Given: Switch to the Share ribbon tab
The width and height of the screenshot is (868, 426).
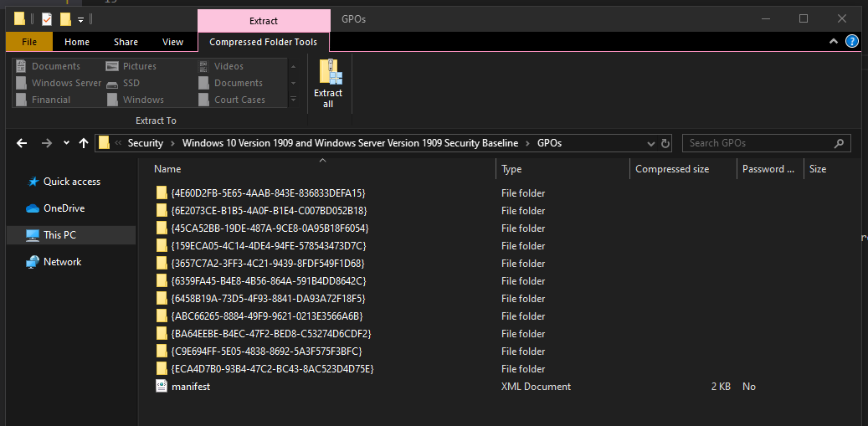Looking at the screenshot, I should tap(126, 42).
